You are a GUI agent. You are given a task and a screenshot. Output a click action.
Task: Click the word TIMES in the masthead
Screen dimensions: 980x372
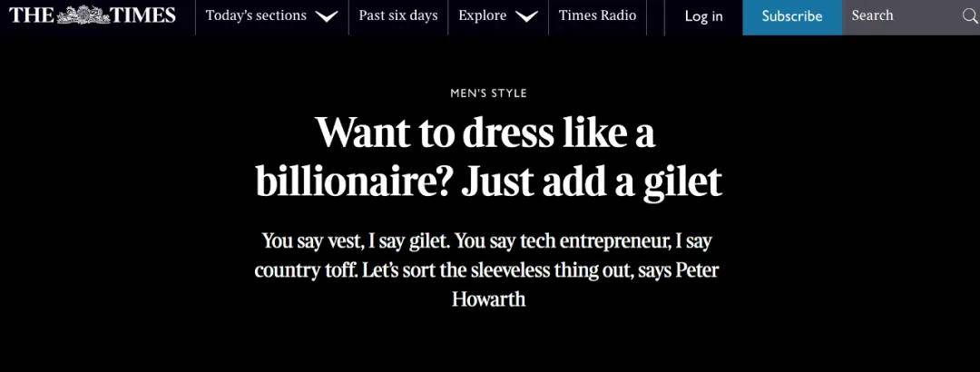click(x=143, y=15)
